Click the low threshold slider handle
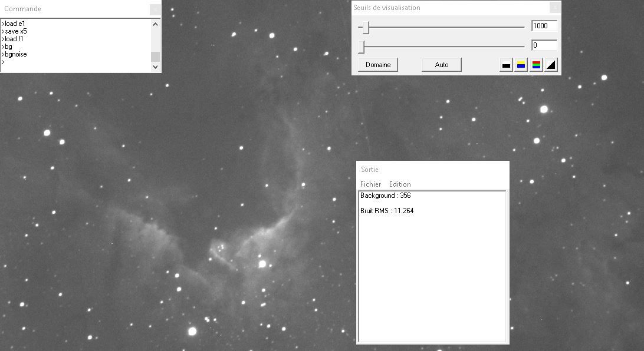This screenshot has width=644, height=351. [362, 47]
